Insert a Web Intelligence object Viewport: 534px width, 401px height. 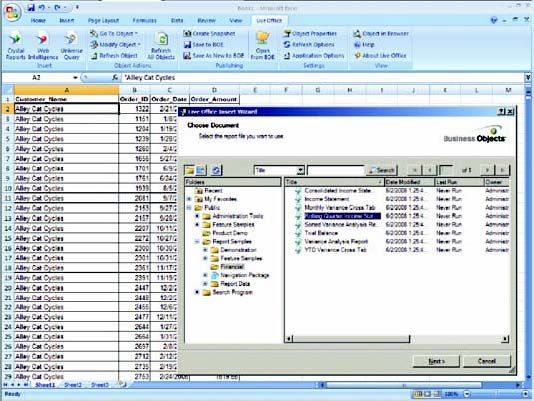click(x=43, y=46)
